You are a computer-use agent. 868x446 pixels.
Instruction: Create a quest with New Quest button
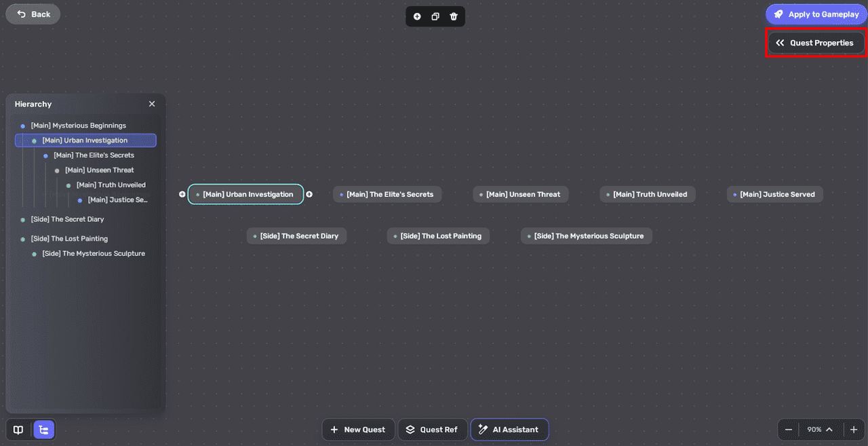(357, 430)
